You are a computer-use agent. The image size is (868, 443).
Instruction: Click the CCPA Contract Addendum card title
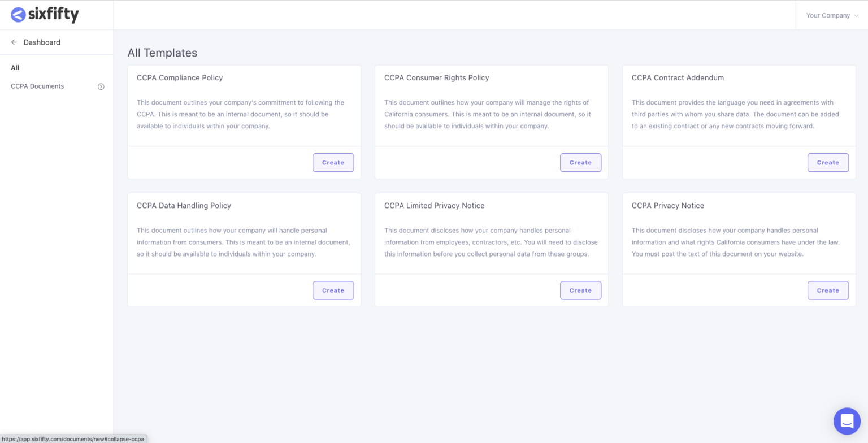678,78
